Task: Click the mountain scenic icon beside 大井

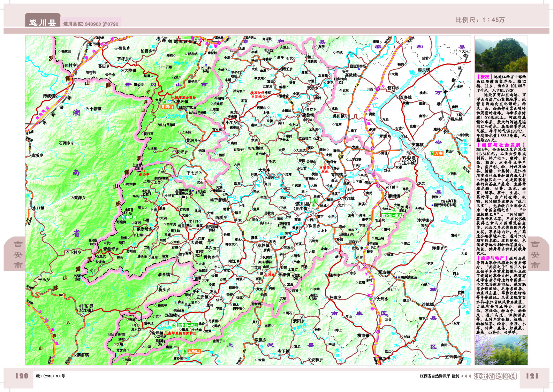Action: (x=164, y=101)
